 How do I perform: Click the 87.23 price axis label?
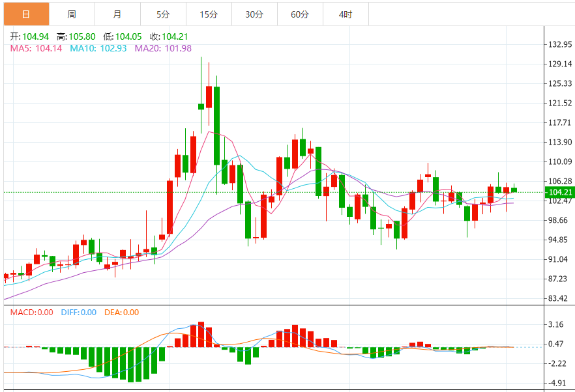[558, 279]
